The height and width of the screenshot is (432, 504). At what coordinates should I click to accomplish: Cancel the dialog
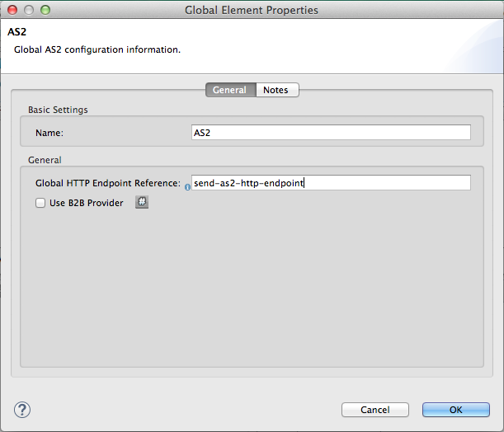375,410
